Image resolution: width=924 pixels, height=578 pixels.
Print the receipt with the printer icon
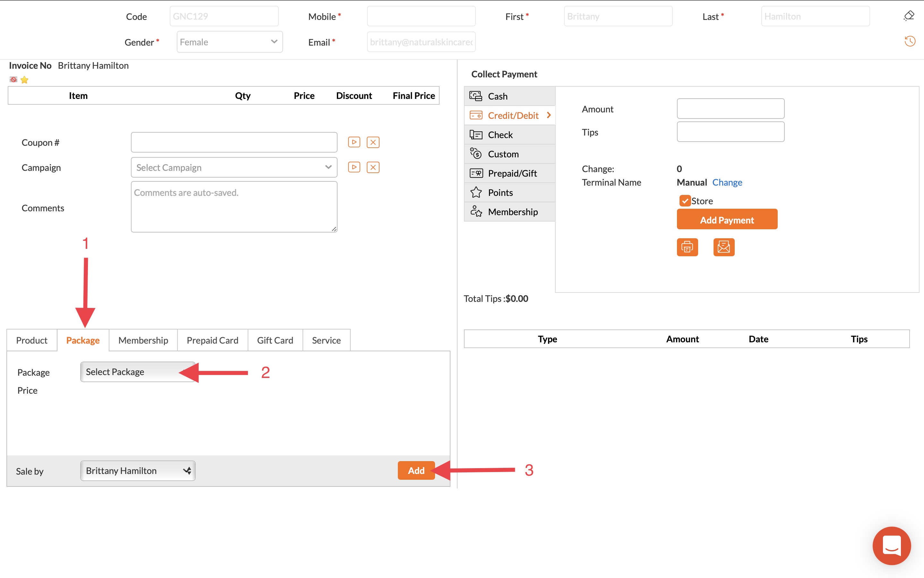point(687,247)
